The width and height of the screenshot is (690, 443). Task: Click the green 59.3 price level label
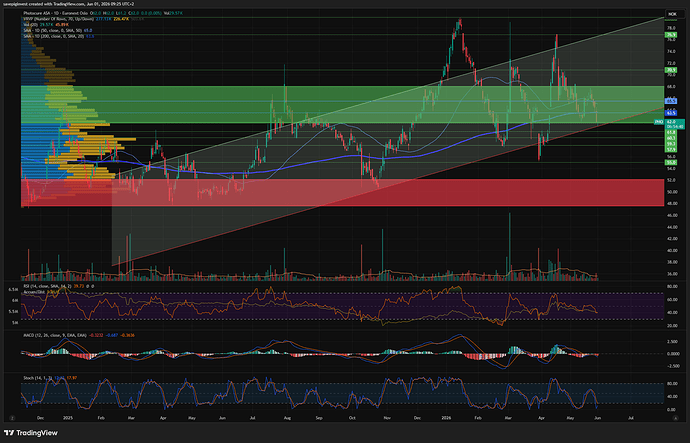tap(671, 144)
